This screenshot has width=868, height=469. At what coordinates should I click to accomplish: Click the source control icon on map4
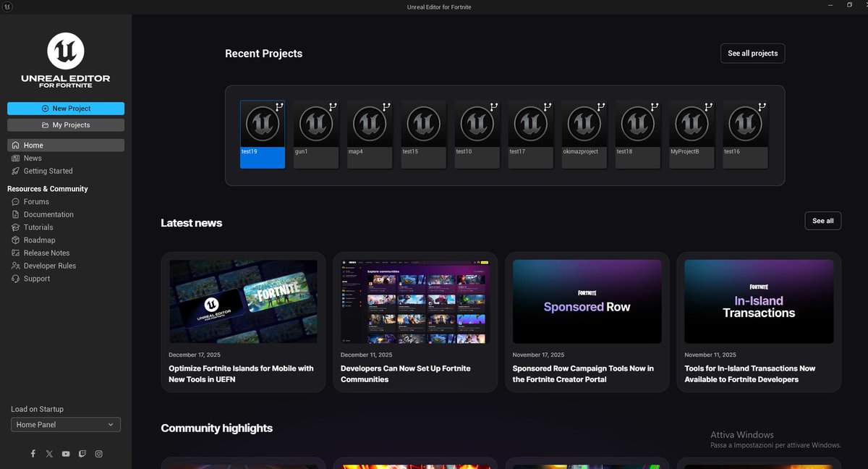pos(386,106)
